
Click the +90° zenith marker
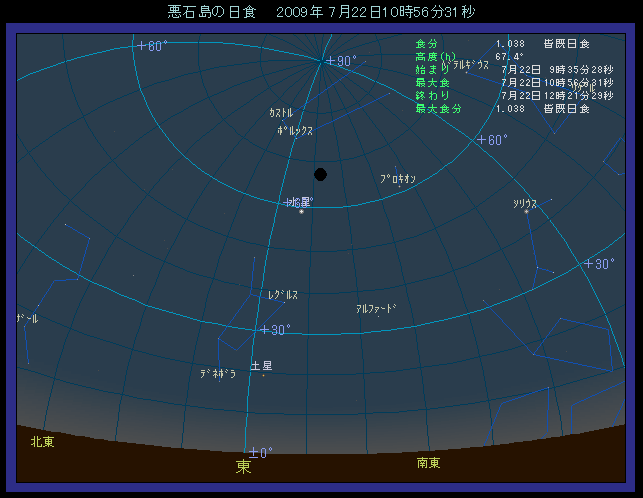pyautogui.click(x=340, y=61)
